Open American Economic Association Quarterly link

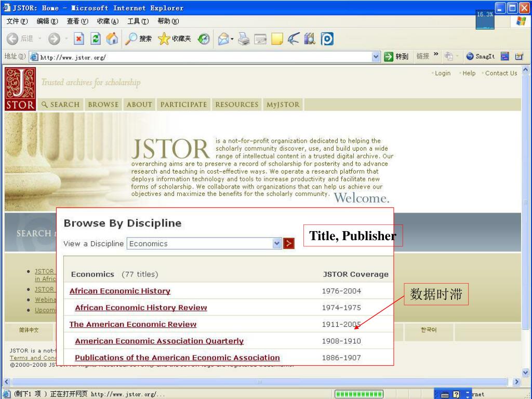tap(159, 341)
